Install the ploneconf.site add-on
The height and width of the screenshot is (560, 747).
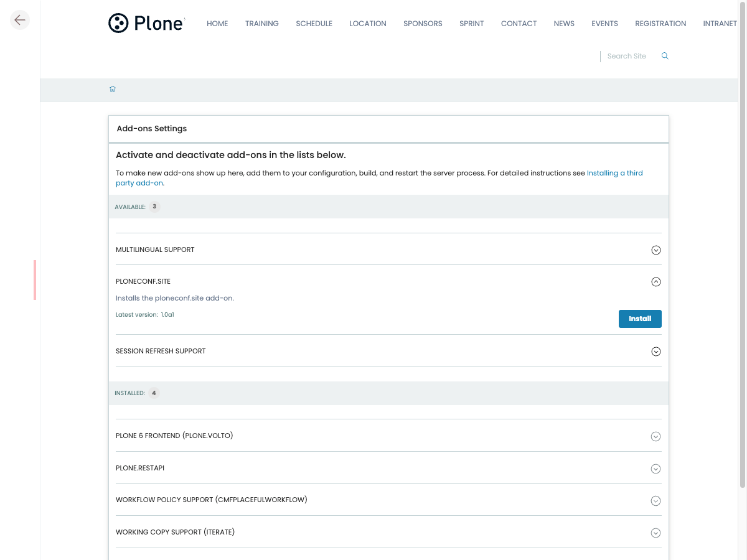pyautogui.click(x=640, y=319)
